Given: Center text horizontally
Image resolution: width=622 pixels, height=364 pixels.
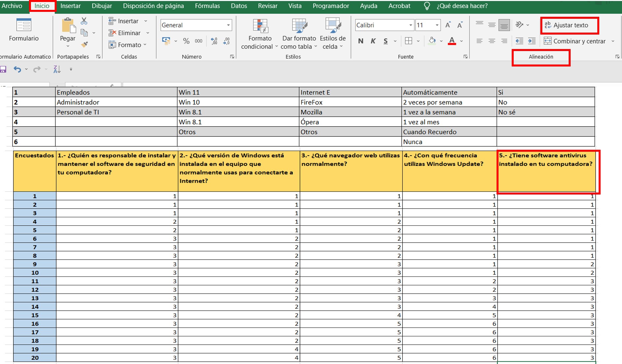Looking at the screenshot, I should point(492,41).
